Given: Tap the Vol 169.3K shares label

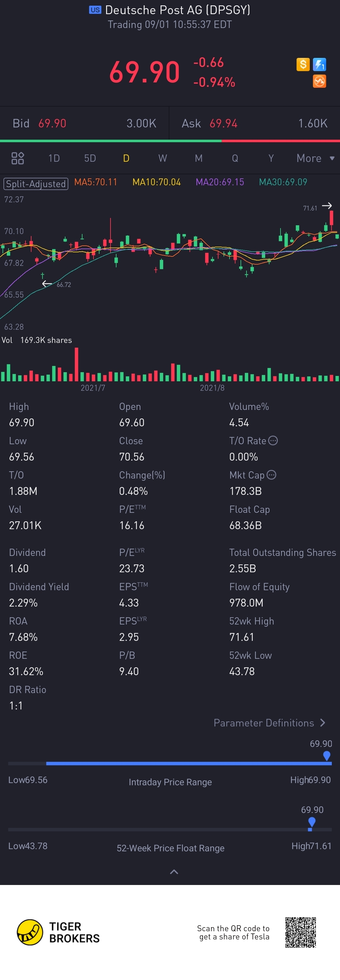Looking at the screenshot, I should pyautogui.click(x=37, y=340).
